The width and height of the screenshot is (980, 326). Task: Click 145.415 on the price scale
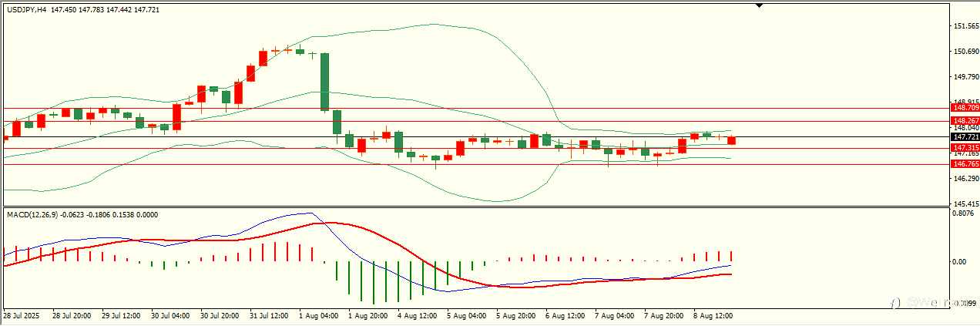pos(965,203)
